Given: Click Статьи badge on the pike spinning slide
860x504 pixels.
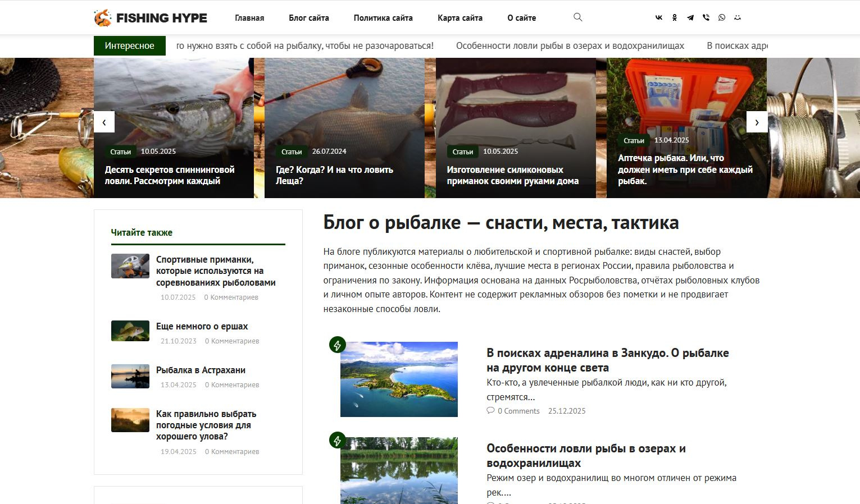Looking at the screenshot, I should 120,152.
